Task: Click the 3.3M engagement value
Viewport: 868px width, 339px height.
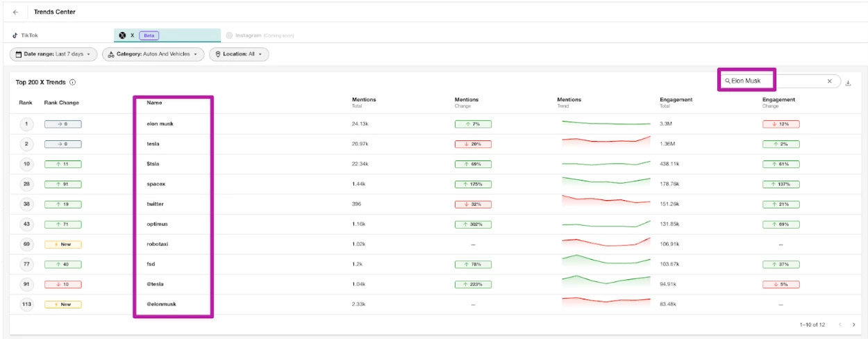Action: tap(666, 124)
